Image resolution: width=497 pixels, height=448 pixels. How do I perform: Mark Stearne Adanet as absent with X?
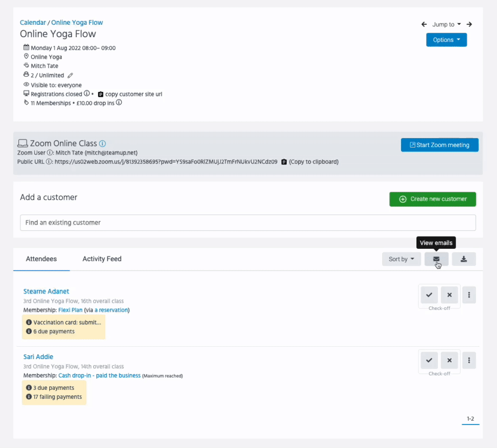click(449, 295)
